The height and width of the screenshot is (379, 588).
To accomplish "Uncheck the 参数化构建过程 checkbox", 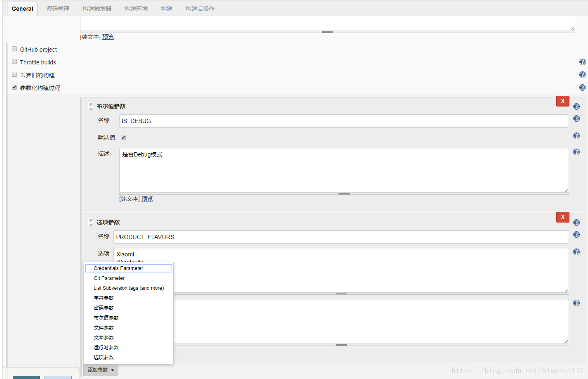I will tap(14, 87).
